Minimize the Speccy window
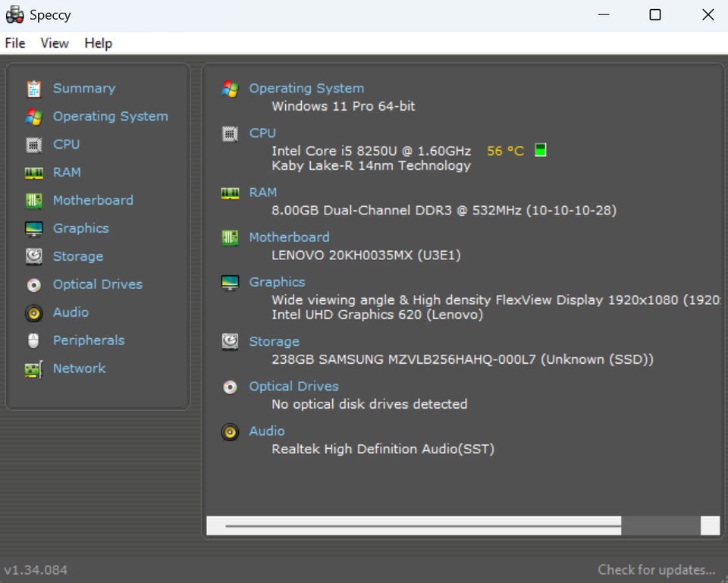Screen dimensions: 728x583 604,15
